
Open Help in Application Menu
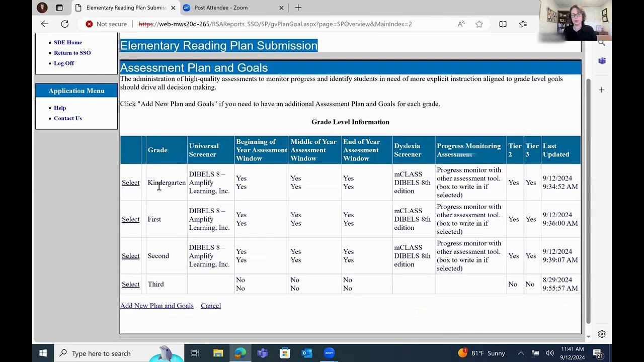tap(60, 108)
